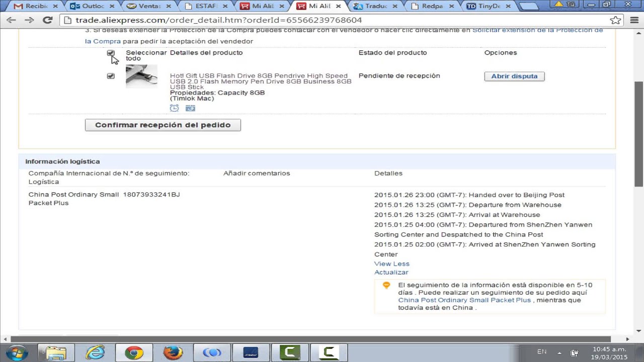Toggle the USB Flash Drive product checkbox
This screenshot has height=362, width=644.
pos(111,76)
